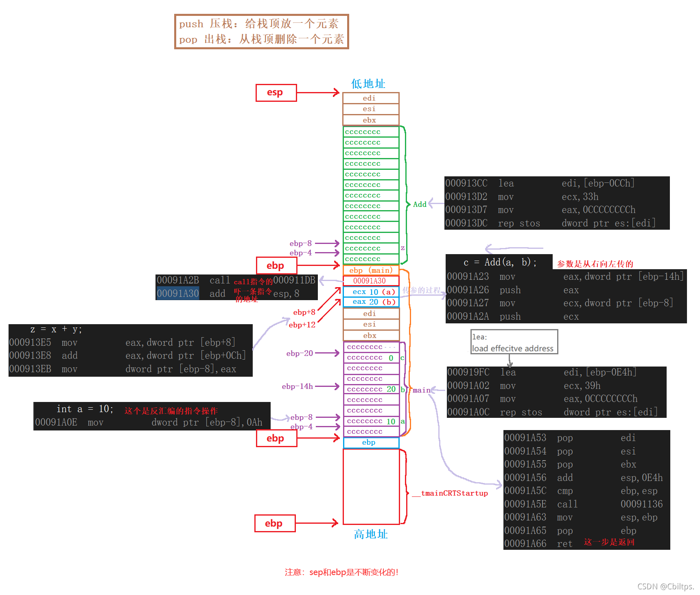Screen dimensions: 700x595
Task: Select the '00091A26 push eax' instruction
Action: point(513,290)
